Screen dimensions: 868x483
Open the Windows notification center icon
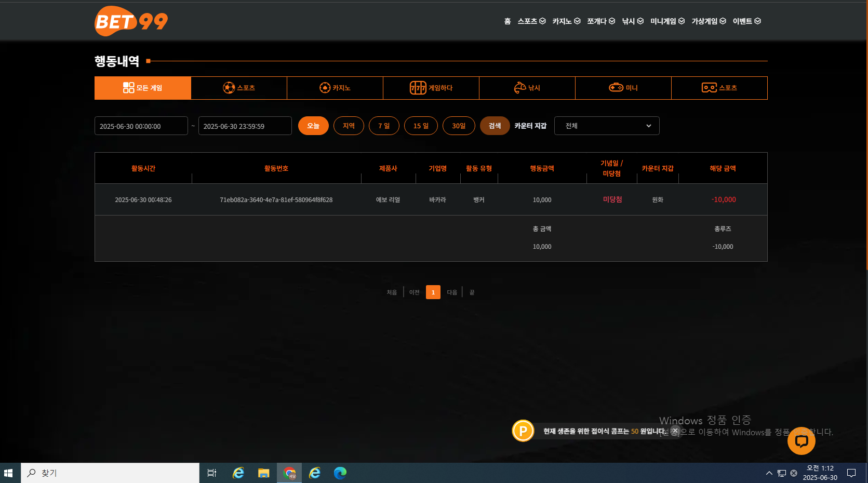pos(851,473)
